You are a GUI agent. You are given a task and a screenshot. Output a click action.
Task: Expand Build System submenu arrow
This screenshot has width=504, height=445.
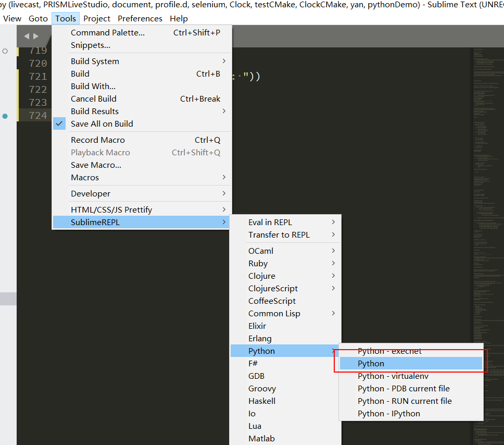coord(224,61)
